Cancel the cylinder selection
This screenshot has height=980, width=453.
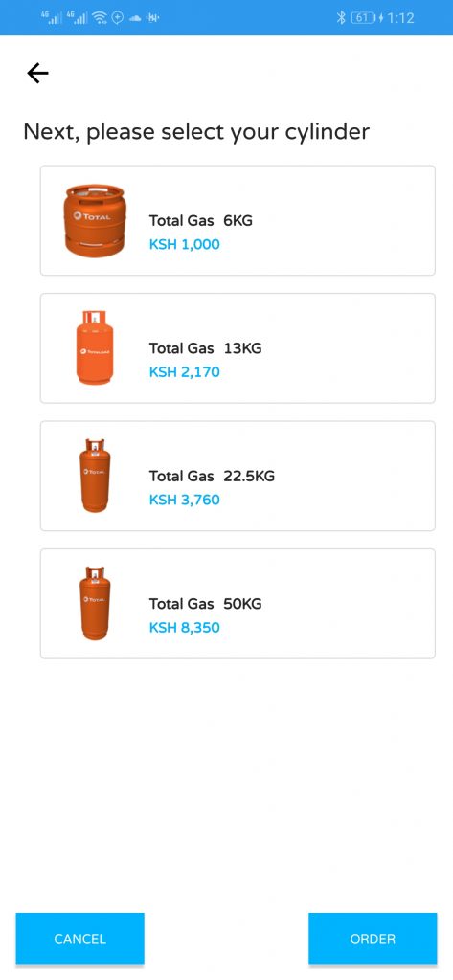click(80, 938)
